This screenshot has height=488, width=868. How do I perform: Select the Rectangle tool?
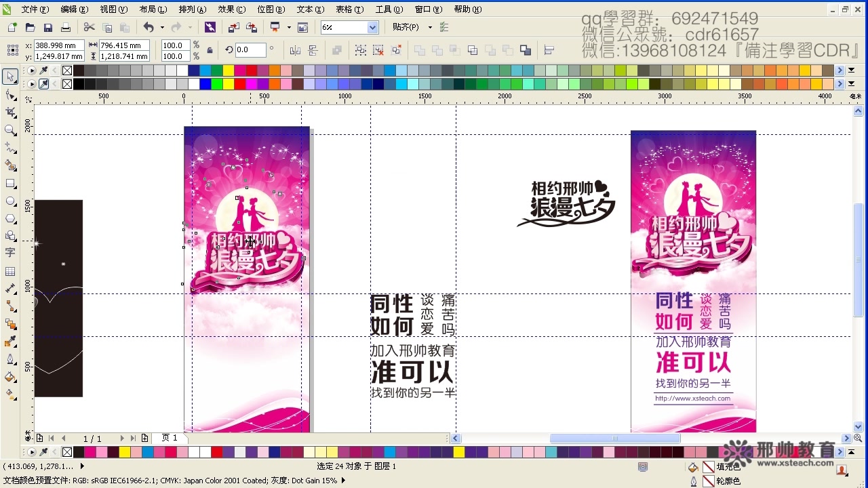[10, 183]
